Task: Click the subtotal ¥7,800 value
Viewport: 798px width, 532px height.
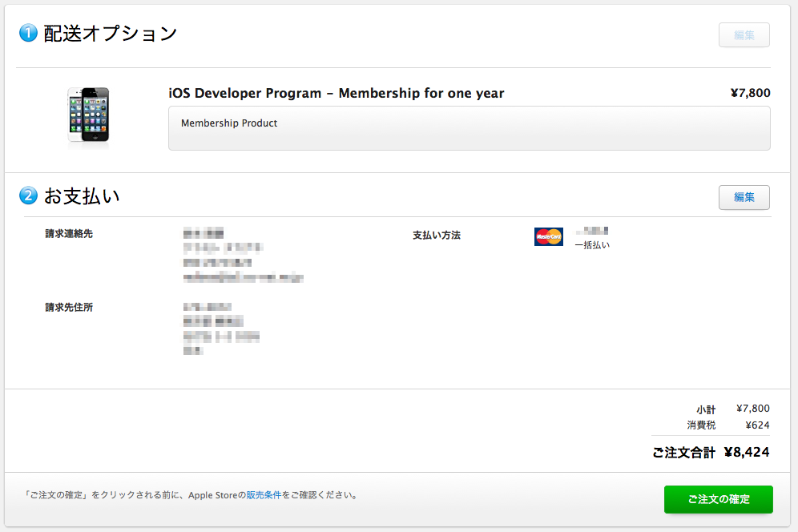Action: 752,409
